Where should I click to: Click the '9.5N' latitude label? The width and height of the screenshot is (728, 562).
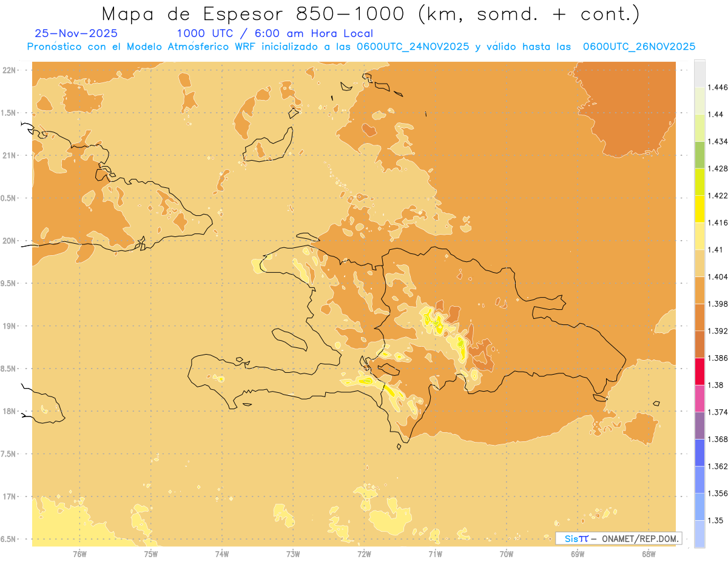9,284
